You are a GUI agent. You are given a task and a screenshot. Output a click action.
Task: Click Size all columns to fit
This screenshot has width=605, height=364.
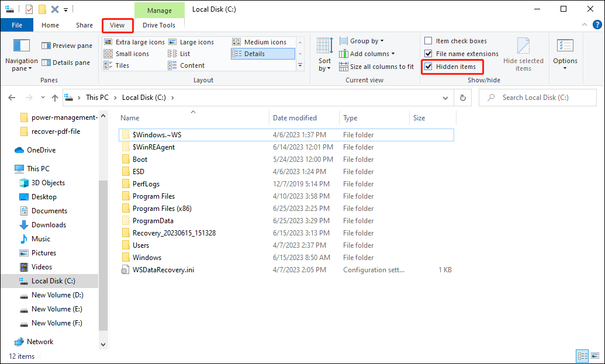click(376, 67)
